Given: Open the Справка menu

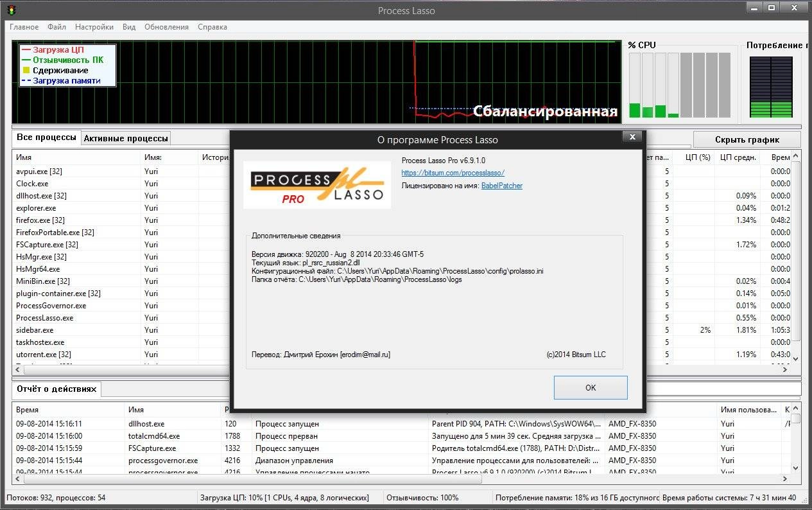Looking at the screenshot, I should [212, 27].
